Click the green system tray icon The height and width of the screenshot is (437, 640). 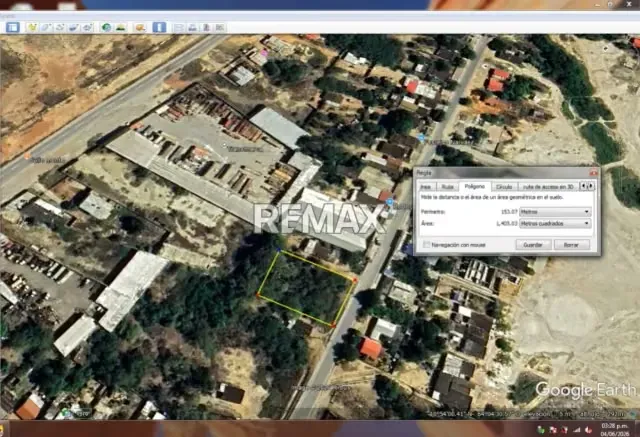click(x=541, y=430)
